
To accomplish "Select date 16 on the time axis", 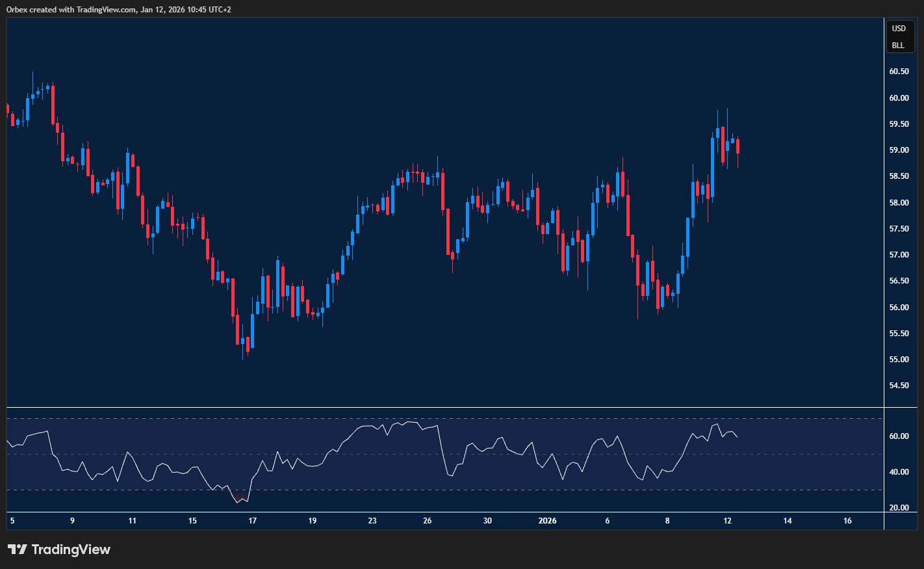I will [x=847, y=521].
